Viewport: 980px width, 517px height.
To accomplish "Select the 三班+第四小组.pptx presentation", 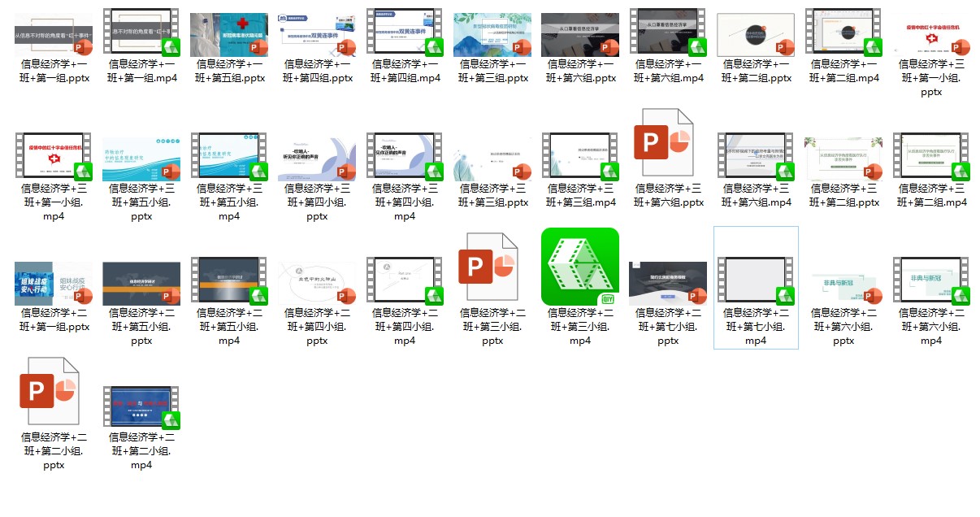I will click(x=317, y=157).
